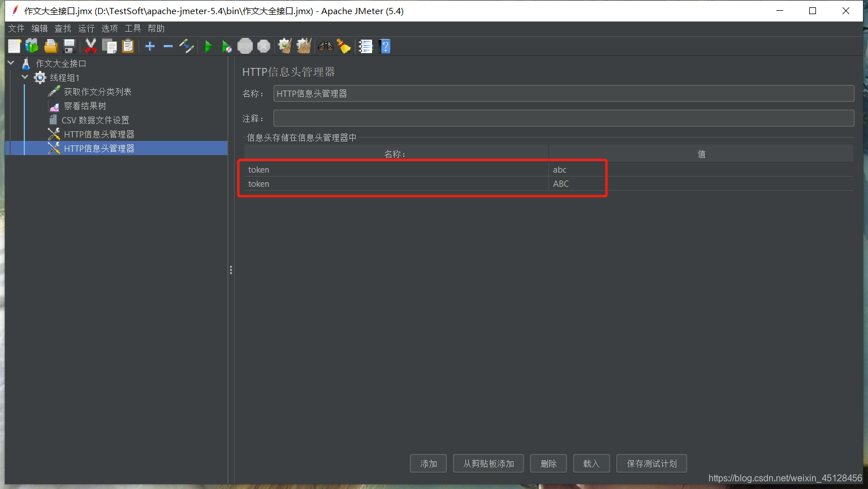Select the 获取作文分类列表 sampler
This screenshot has width=868, height=489.
click(x=97, y=92)
